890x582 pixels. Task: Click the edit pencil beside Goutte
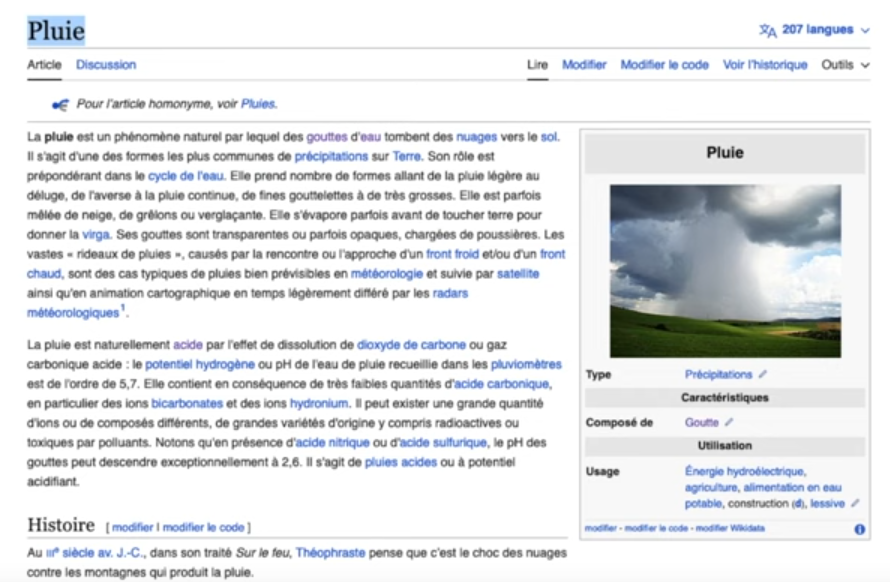click(729, 422)
